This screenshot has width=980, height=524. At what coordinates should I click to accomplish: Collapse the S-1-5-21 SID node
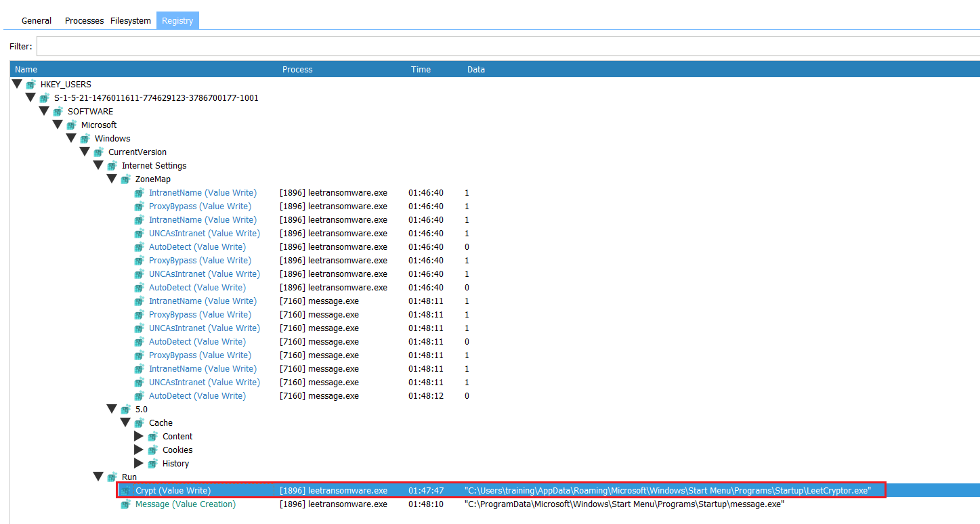(x=30, y=97)
